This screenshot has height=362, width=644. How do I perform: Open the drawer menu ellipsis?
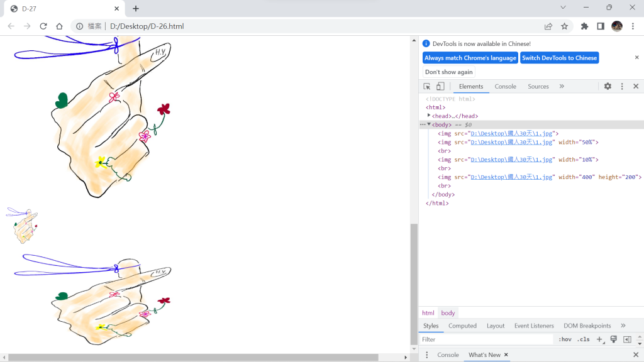pos(427,354)
